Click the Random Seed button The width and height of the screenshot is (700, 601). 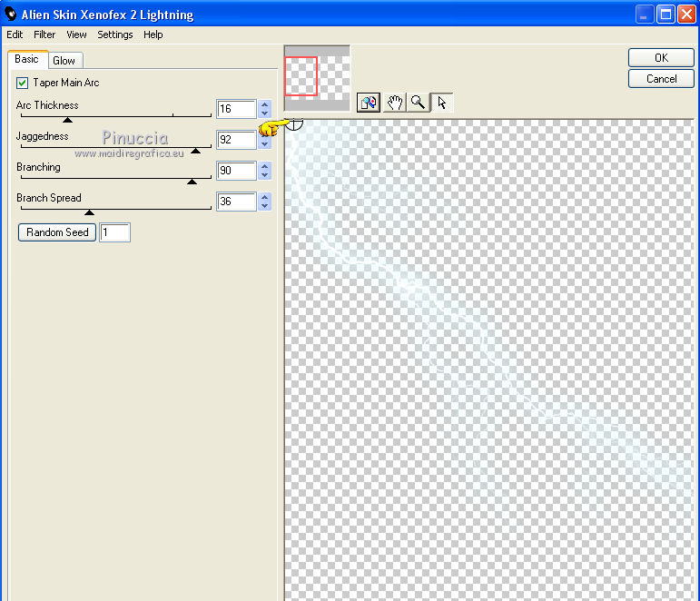coord(57,232)
